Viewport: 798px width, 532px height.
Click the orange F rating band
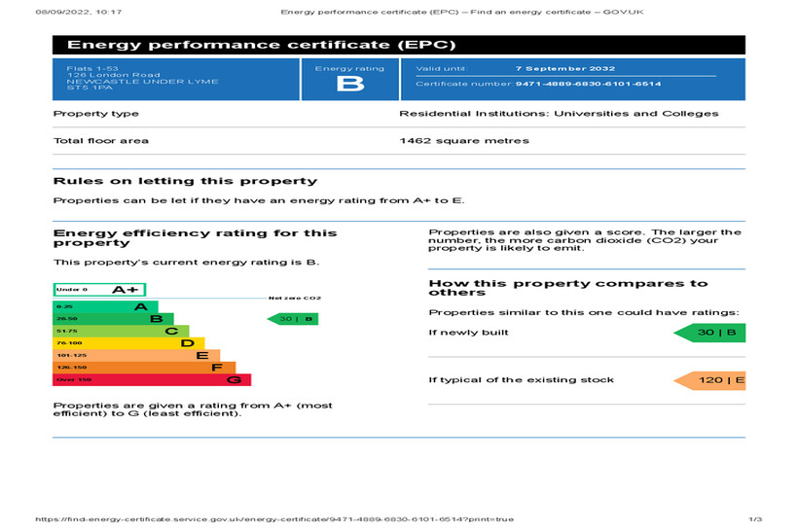point(143,368)
